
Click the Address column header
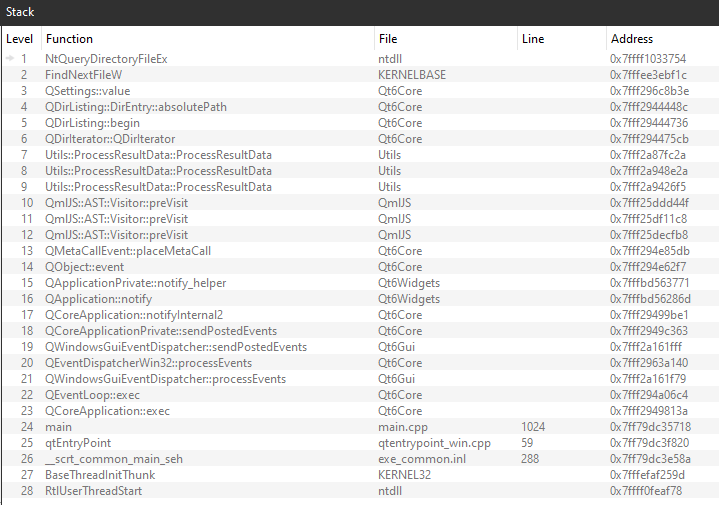(x=632, y=39)
